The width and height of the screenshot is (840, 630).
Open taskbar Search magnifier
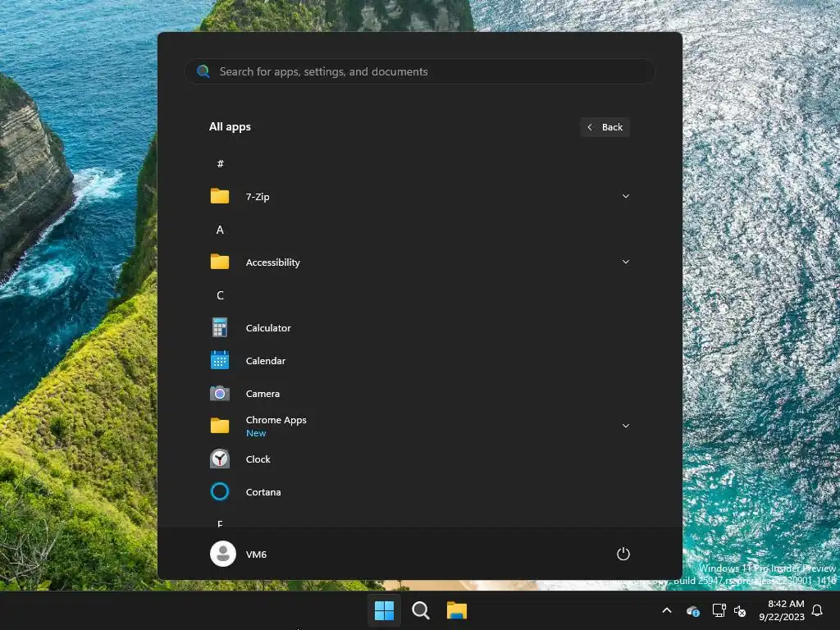tap(421, 610)
